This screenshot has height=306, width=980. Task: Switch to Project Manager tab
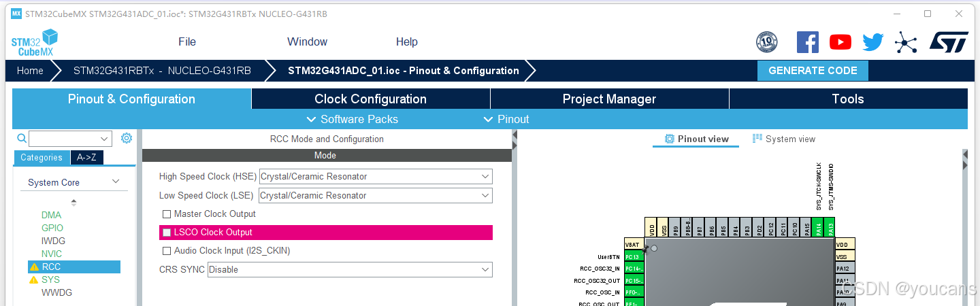[610, 99]
